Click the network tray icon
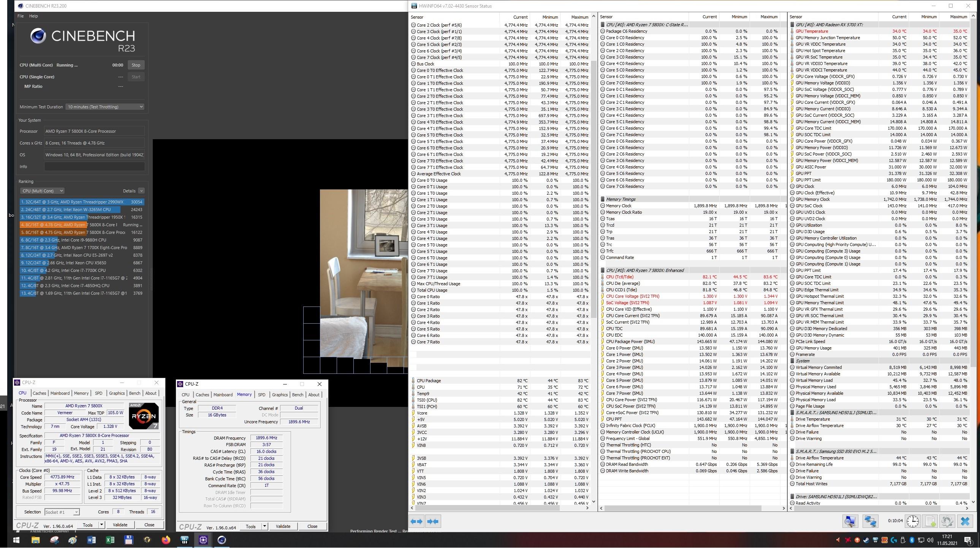This screenshot has height=548, width=980. 921,540
